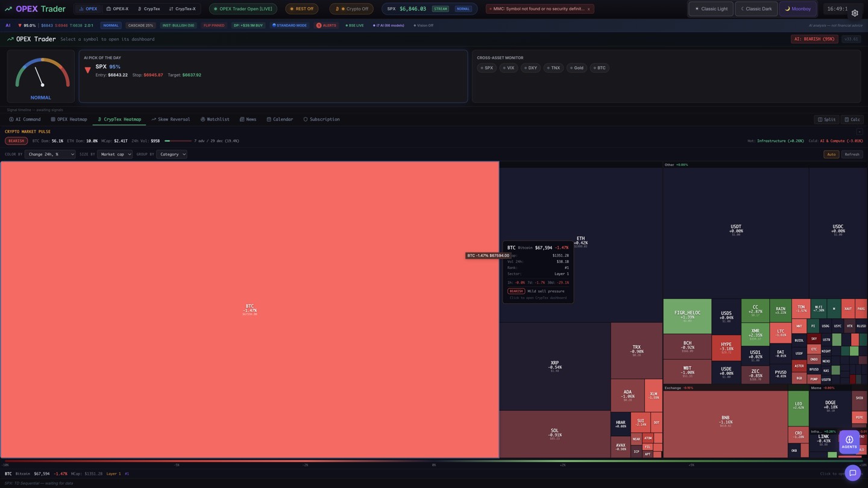Switch to the AI Command tab
This screenshot has height=488, width=868.
coord(25,119)
